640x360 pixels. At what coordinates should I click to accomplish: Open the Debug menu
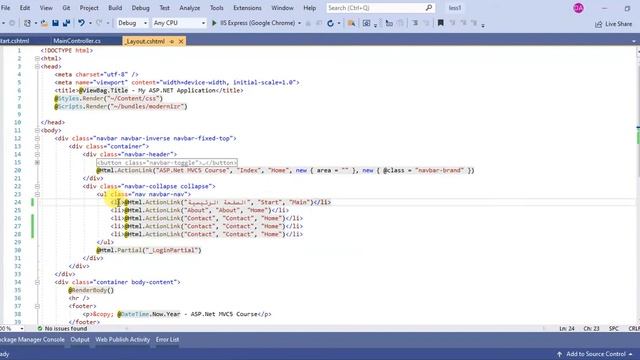click(140, 8)
